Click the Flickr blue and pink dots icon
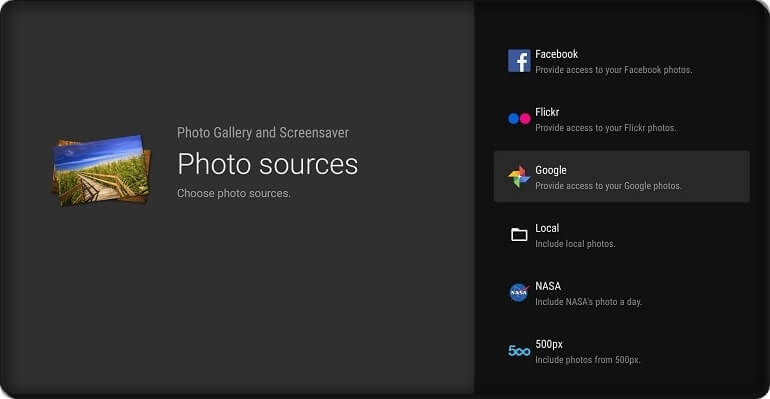 click(x=519, y=119)
